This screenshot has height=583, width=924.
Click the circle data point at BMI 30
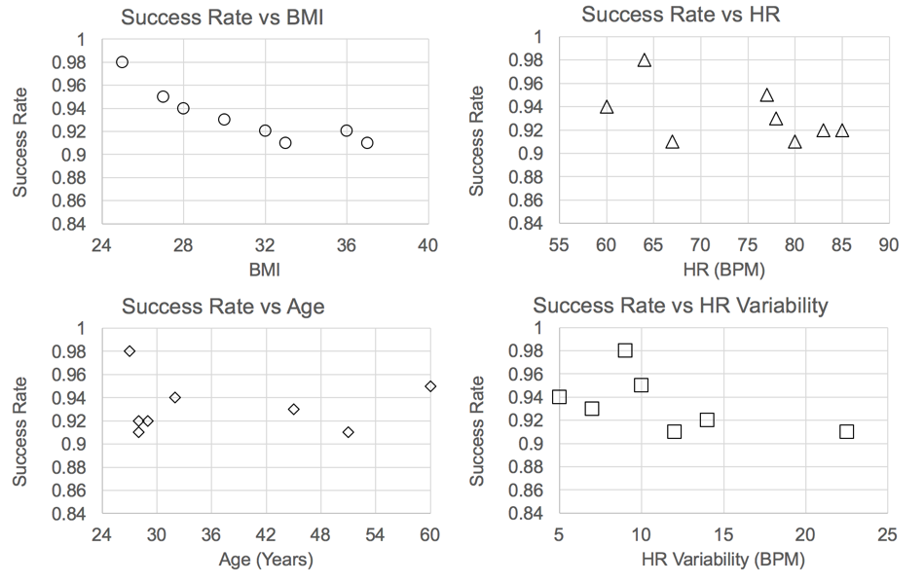(x=224, y=120)
